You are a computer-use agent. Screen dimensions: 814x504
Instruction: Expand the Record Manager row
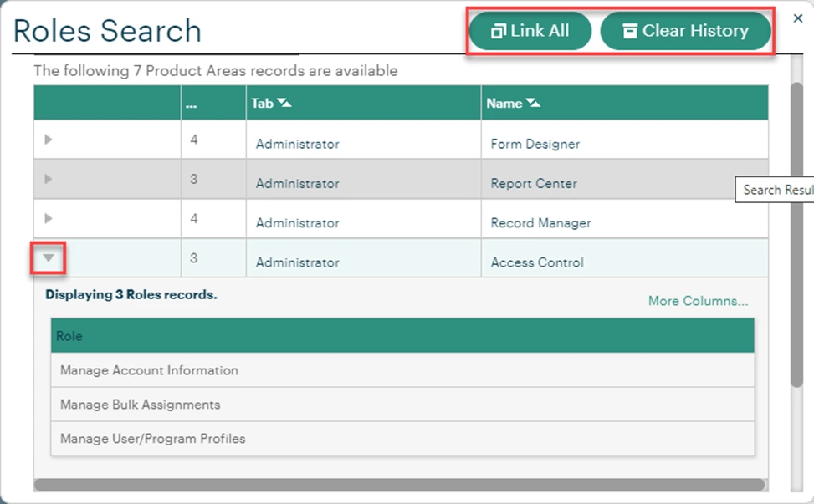tap(49, 218)
